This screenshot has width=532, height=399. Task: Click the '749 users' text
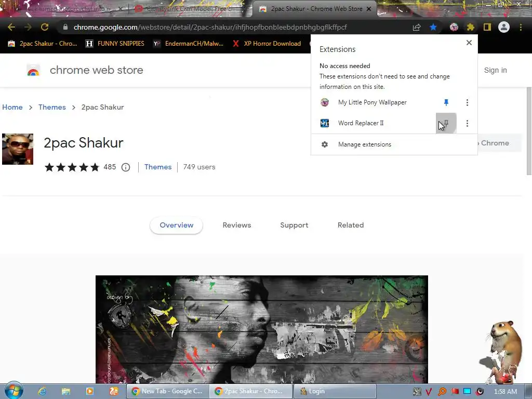tap(199, 167)
